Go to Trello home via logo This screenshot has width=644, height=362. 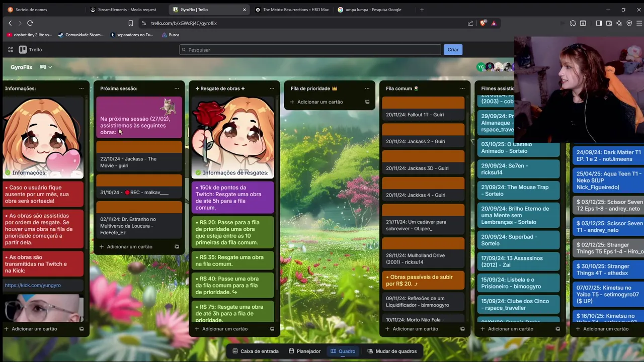click(x=31, y=50)
